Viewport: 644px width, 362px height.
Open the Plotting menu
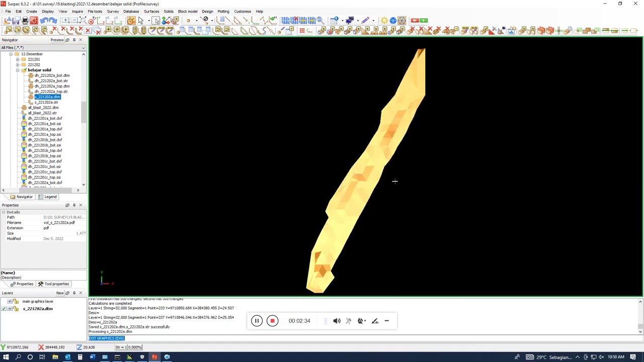coord(223,12)
